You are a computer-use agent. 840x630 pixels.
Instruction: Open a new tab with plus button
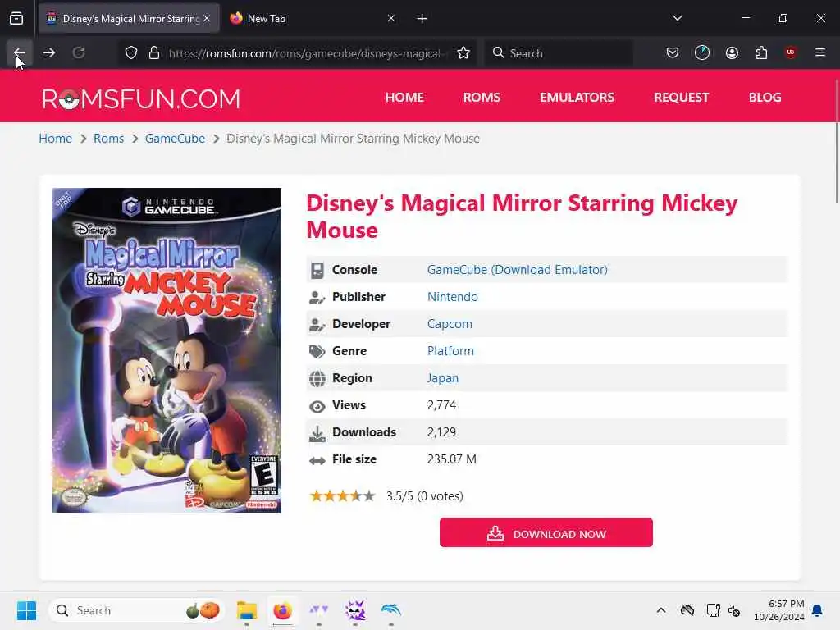tap(422, 19)
